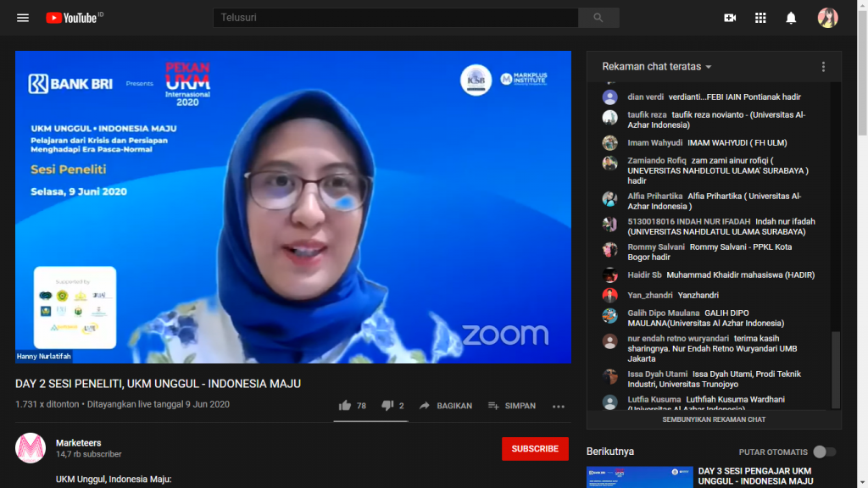The width and height of the screenshot is (868, 488).
Task: Select chat author name Issa Dyah Utami
Action: tap(658, 374)
